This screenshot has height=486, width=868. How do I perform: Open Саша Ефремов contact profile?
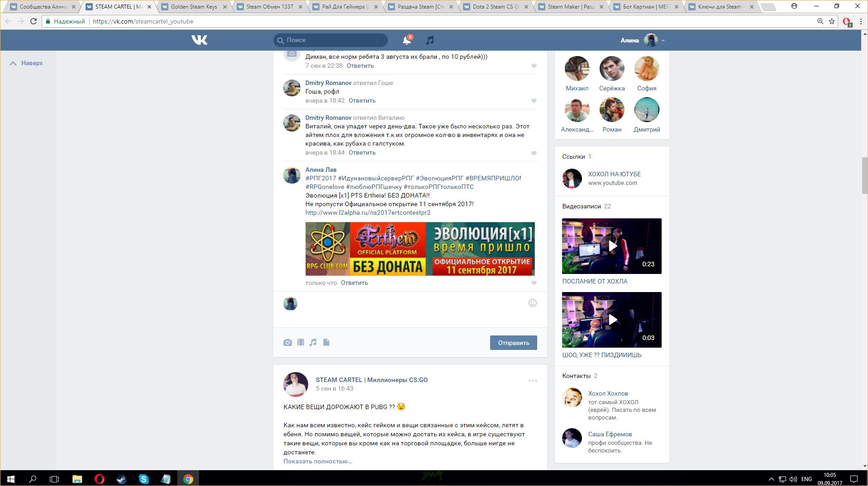coord(610,434)
